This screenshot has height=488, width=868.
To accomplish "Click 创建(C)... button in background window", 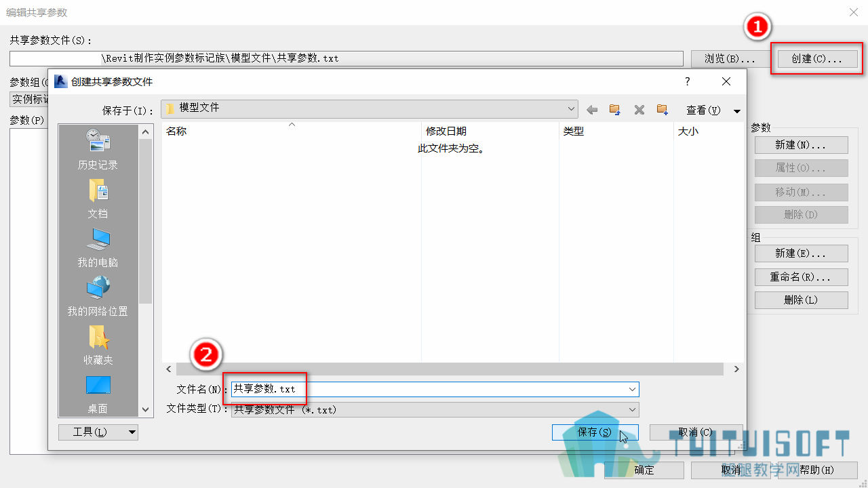I will click(x=816, y=59).
